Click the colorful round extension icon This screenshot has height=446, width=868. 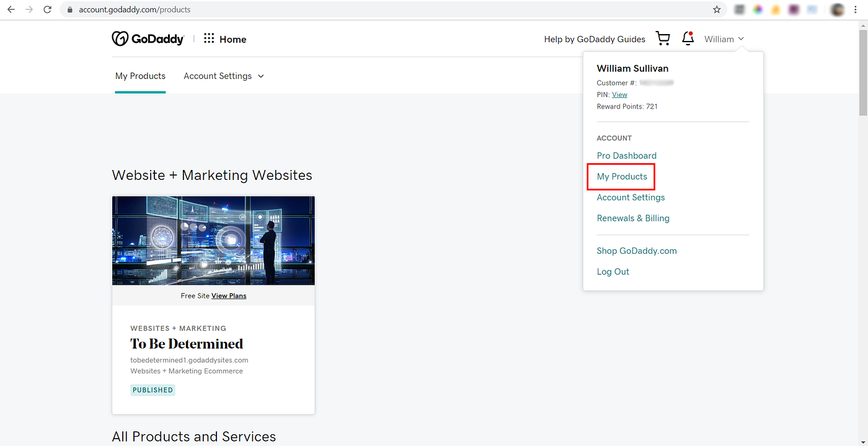click(x=758, y=9)
